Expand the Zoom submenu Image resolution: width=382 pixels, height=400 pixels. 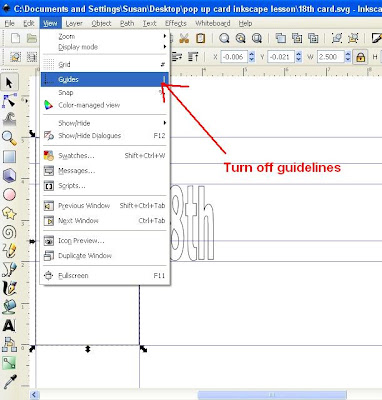click(105, 36)
